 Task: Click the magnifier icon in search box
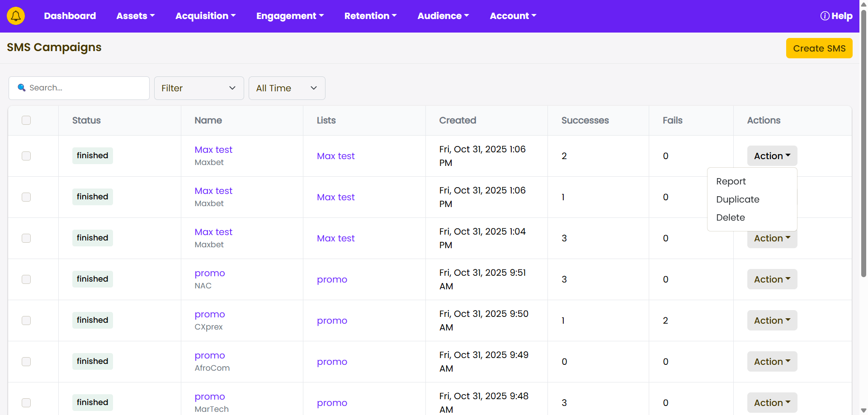click(21, 88)
